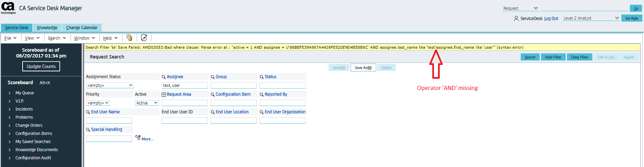Open Priority dropdown
This screenshot has height=167, width=644.
(98, 103)
